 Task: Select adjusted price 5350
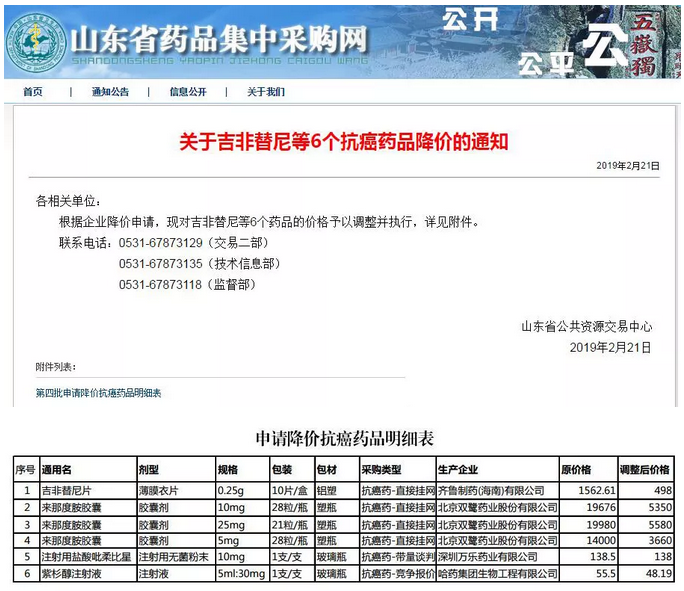(x=646, y=508)
